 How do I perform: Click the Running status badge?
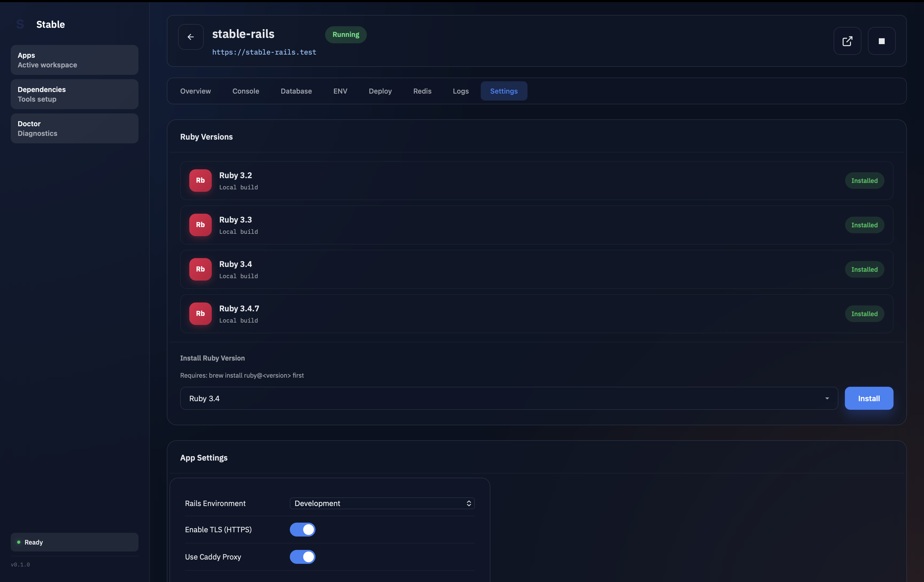click(346, 35)
